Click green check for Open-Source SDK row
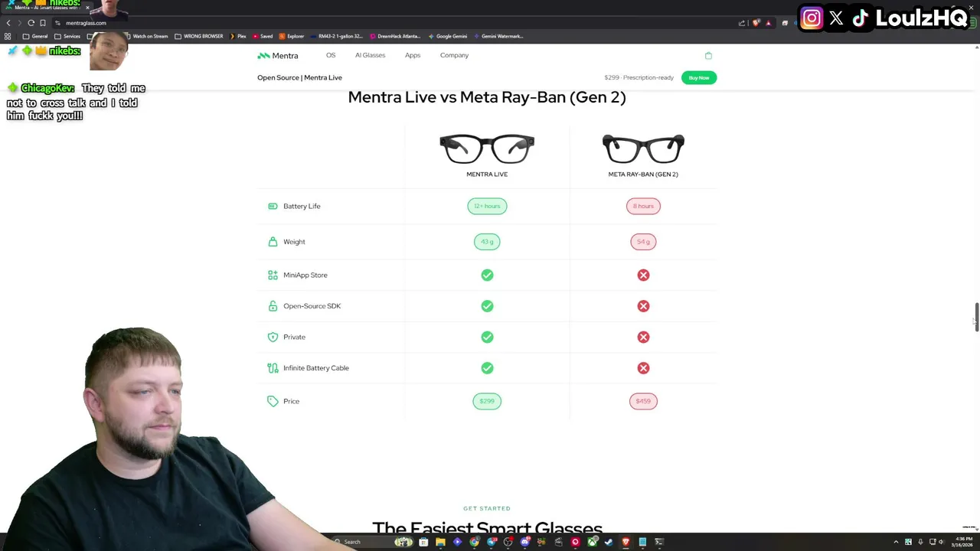The image size is (980, 551). (487, 306)
